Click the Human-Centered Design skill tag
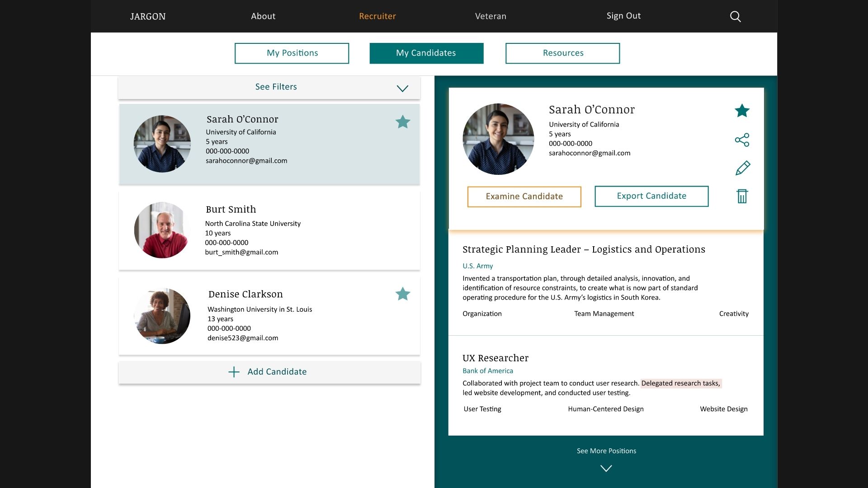Viewport: 868px width, 488px height. 605,409
